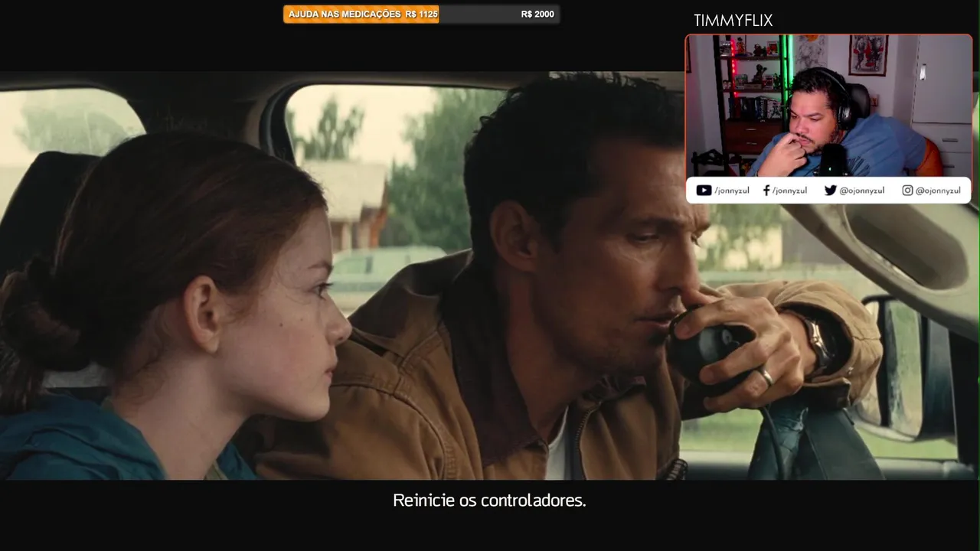Screen dimensions: 980x551
Task: Click the Instagram icon in social bar
Action: (x=907, y=191)
